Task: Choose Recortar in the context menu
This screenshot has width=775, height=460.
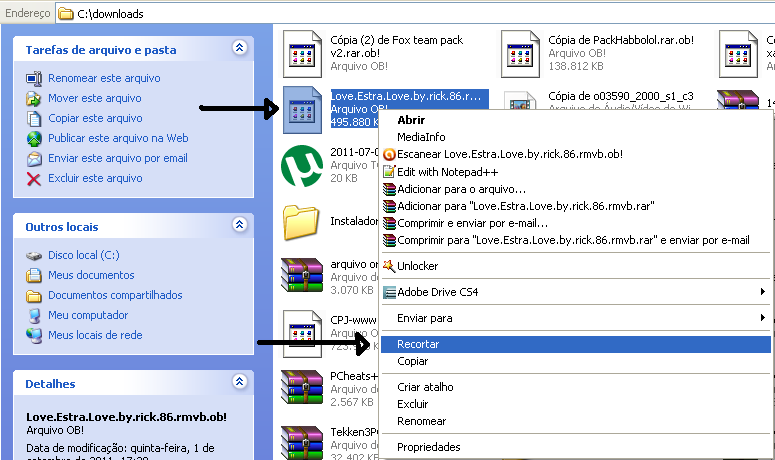Action: point(419,344)
